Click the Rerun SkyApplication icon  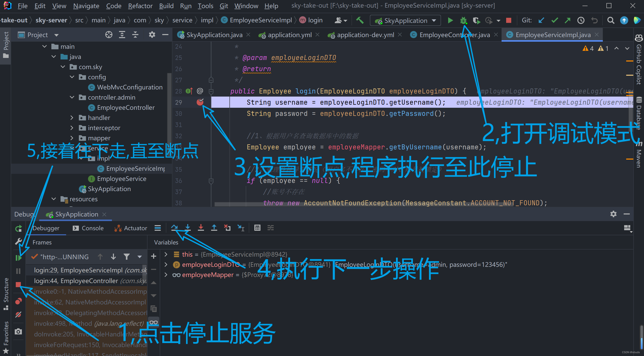18,228
